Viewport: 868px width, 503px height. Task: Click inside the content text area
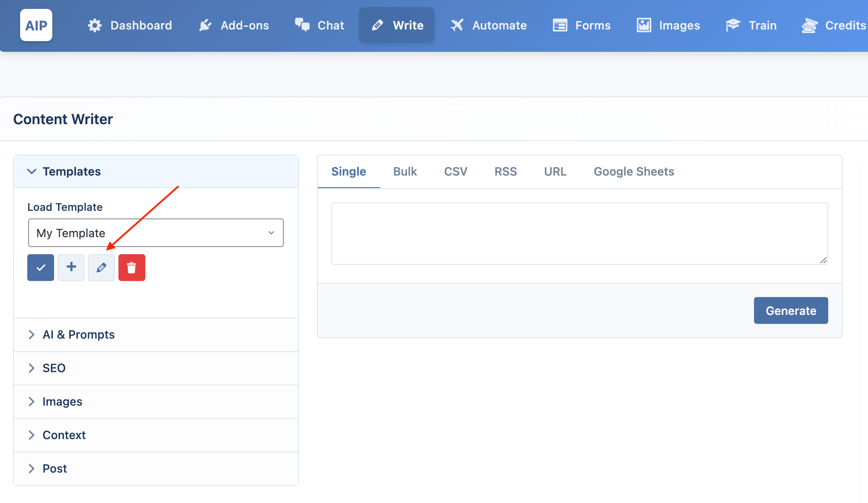click(580, 234)
